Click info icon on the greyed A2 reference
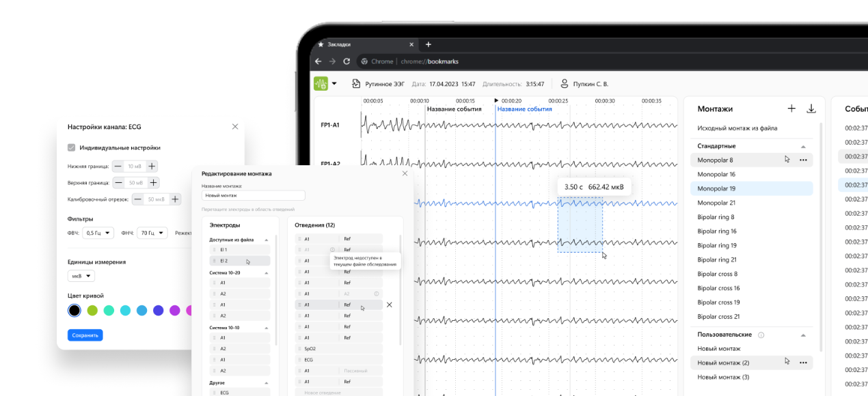The image size is (868, 396). tap(377, 294)
